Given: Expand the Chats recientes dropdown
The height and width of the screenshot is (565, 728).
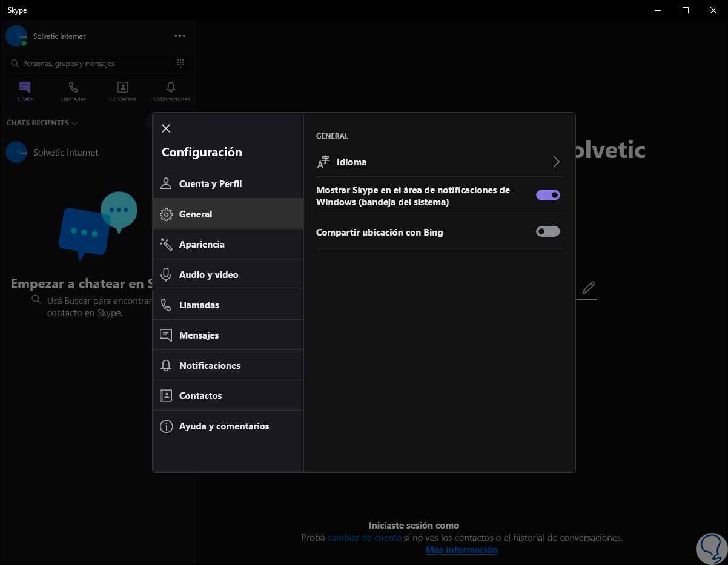Looking at the screenshot, I should pyautogui.click(x=42, y=123).
